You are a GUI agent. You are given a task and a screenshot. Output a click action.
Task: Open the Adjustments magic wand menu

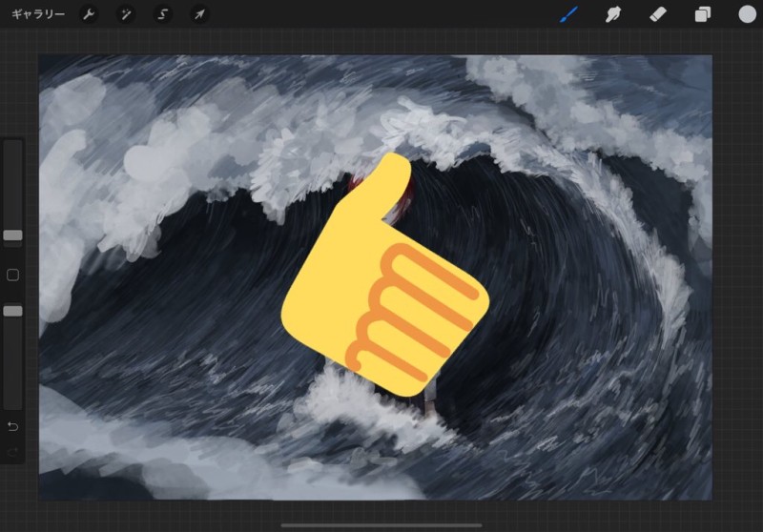[126, 14]
